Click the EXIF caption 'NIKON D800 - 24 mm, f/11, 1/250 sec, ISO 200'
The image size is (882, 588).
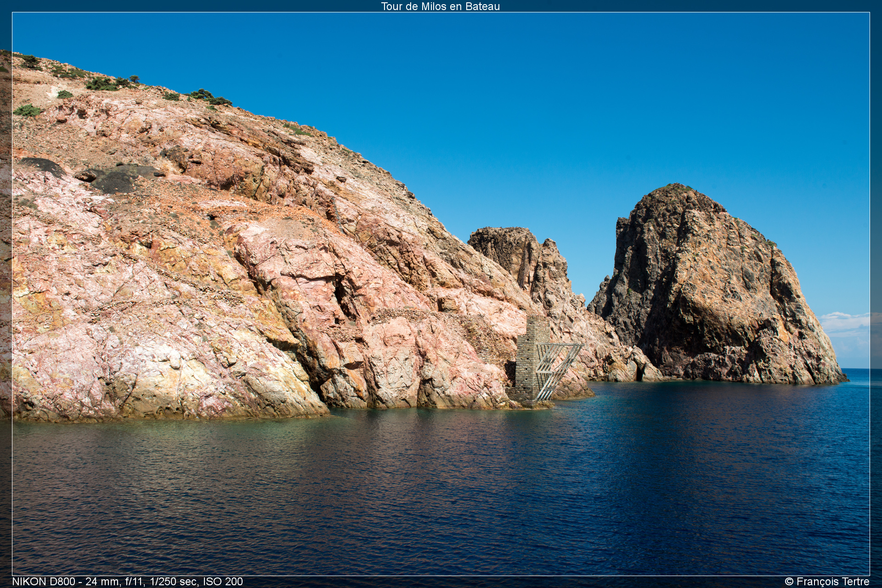[127, 582]
